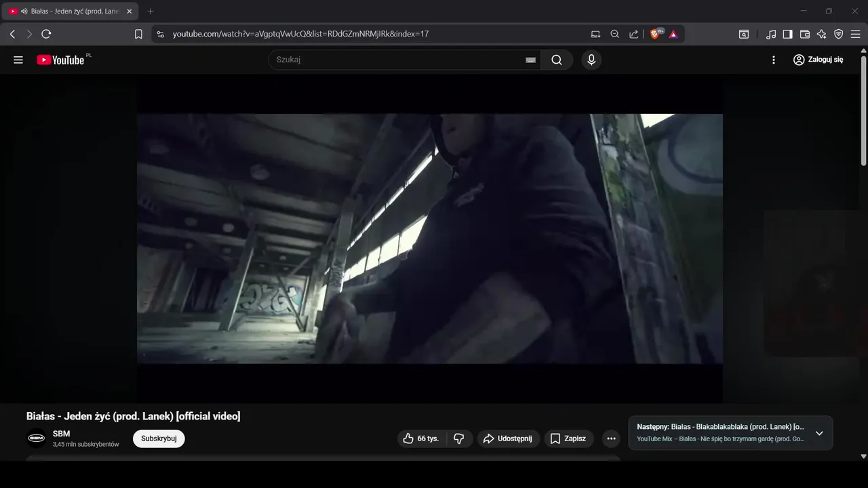Save video with Zapisz button
This screenshot has width=868, height=488.
coord(568,439)
